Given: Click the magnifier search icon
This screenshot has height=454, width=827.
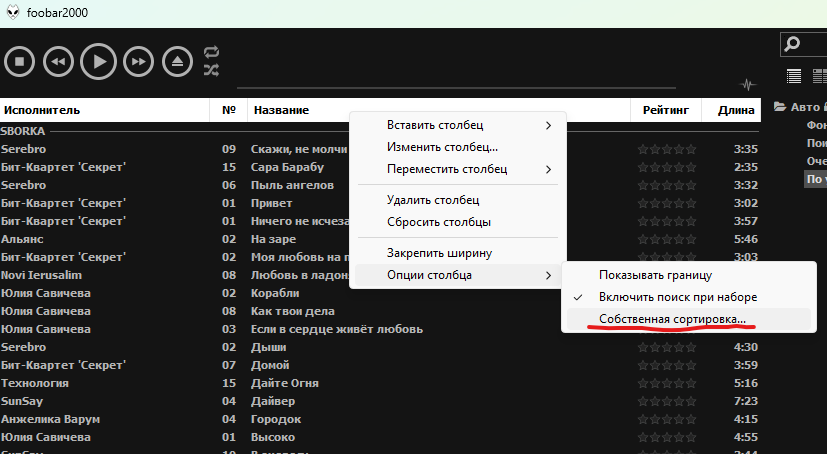Looking at the screenshot, I should (792, 44).
